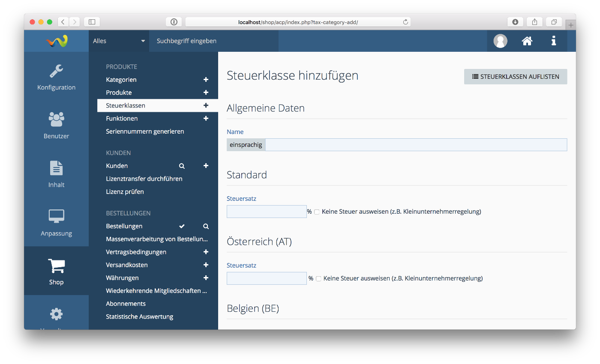Select Steuerklassen in the sidebar menu
This screenshot has width=600, height=364.
click(x=126, y=105)
